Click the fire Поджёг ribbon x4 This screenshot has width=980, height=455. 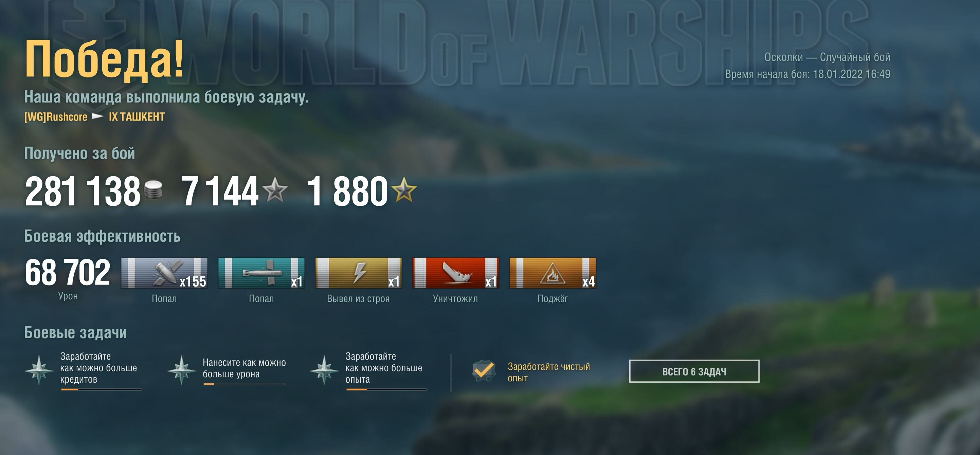pos(553,273)
